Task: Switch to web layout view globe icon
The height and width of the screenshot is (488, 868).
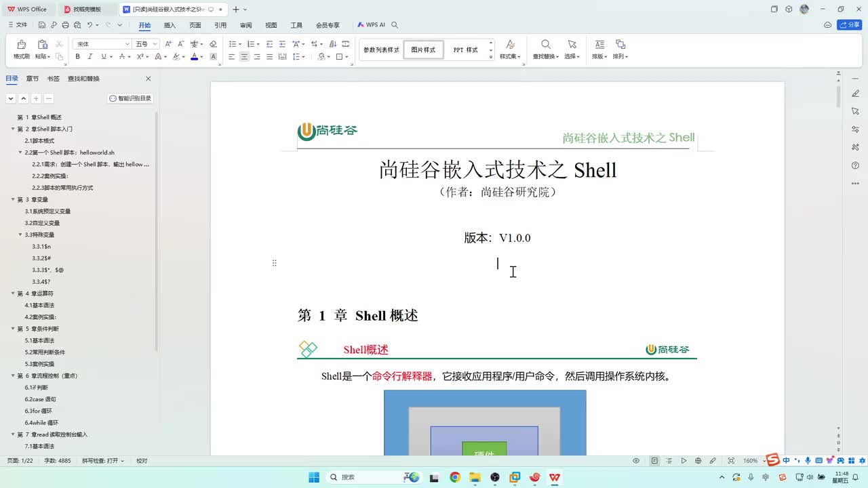Action: (698, 461)
